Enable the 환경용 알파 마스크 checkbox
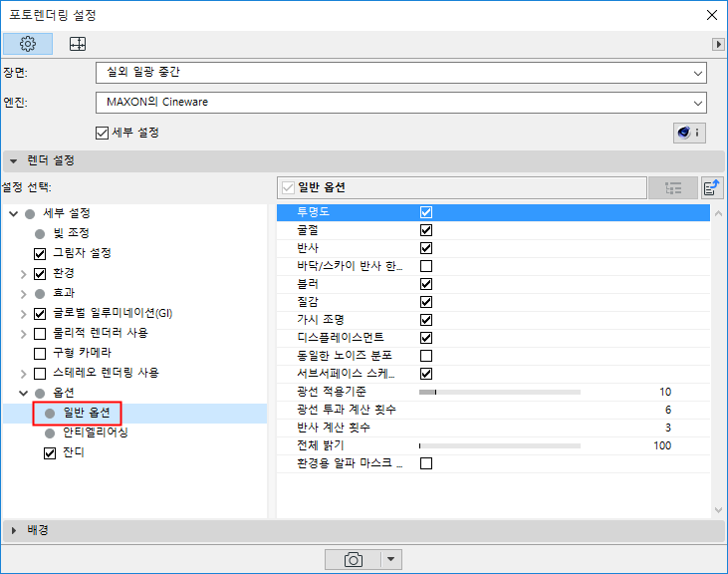This screenshot has height=574, width=728. pyautogui.click(x=426, y=463)
